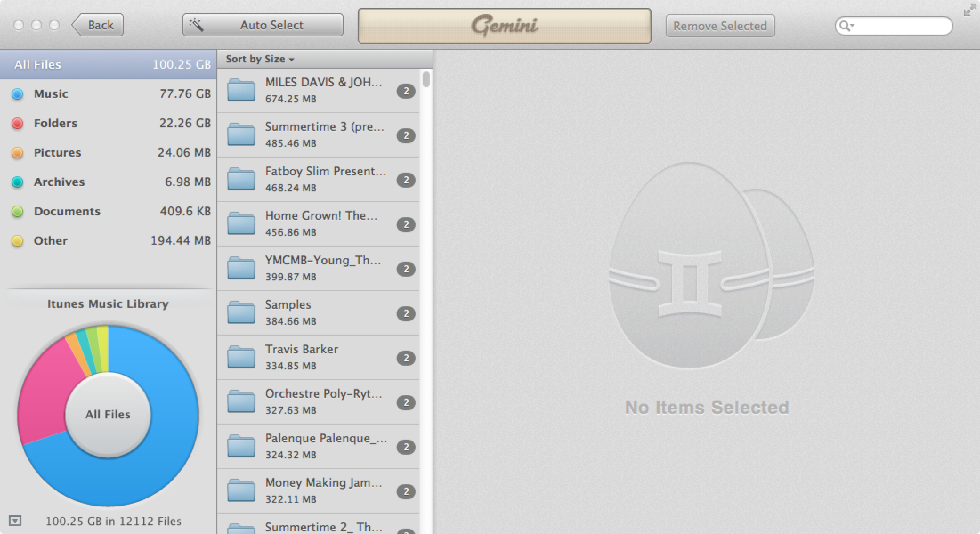Click duplicate count badge for Fatboy Slim row
980x534 pixels.
click(406, 180)
